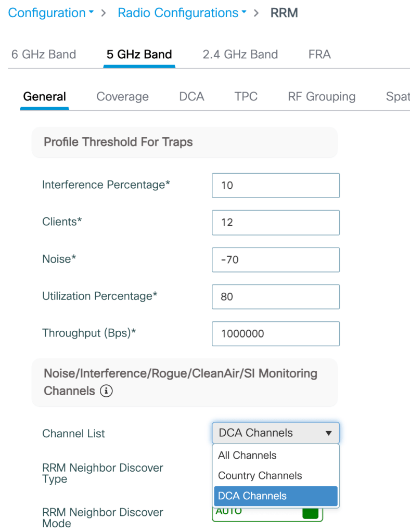
Task: Click the info icon beside Monitoring Channels
Action: [106, 391]
